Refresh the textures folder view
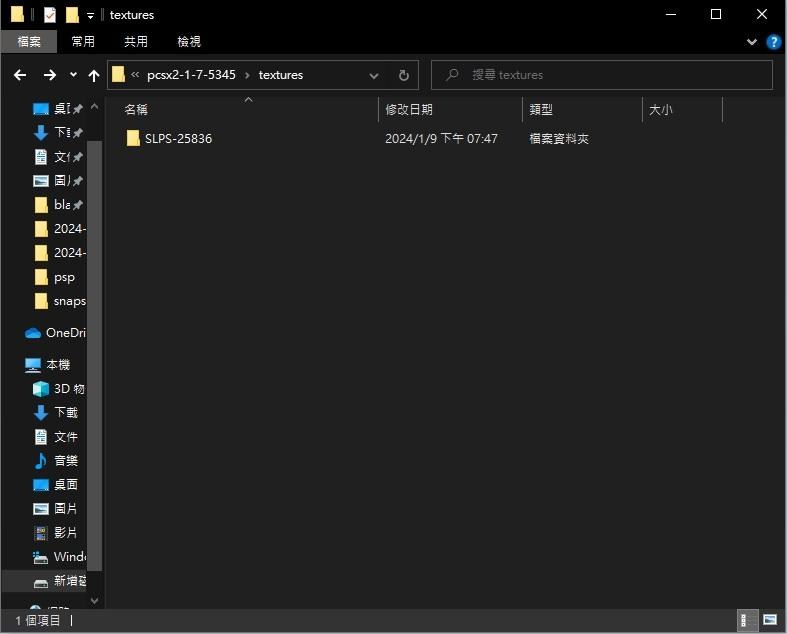The height and width of the screenshot is (634, 787). pyautogui.click(x=403, y=75)
